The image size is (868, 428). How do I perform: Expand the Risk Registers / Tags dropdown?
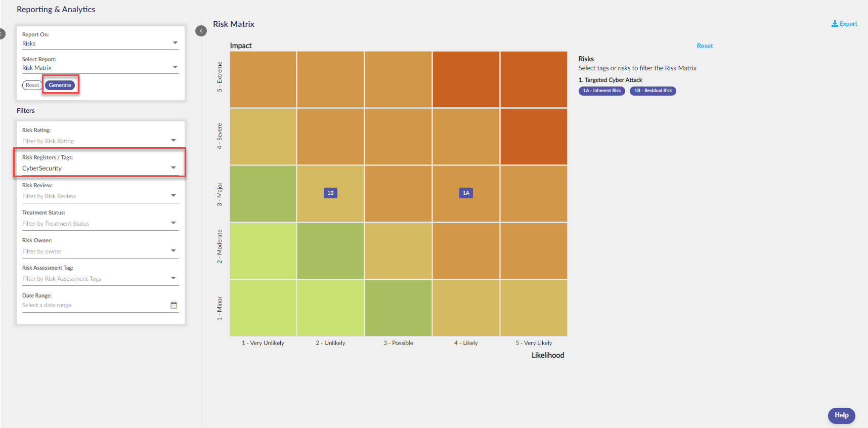click(x=100, y=168)
